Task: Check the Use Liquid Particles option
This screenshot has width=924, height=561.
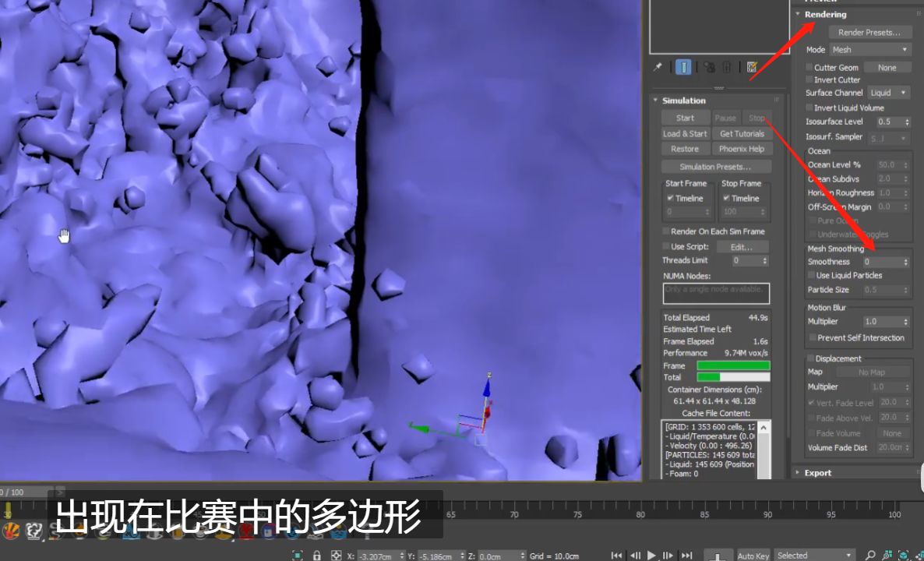Action: (x=812, y=276)
